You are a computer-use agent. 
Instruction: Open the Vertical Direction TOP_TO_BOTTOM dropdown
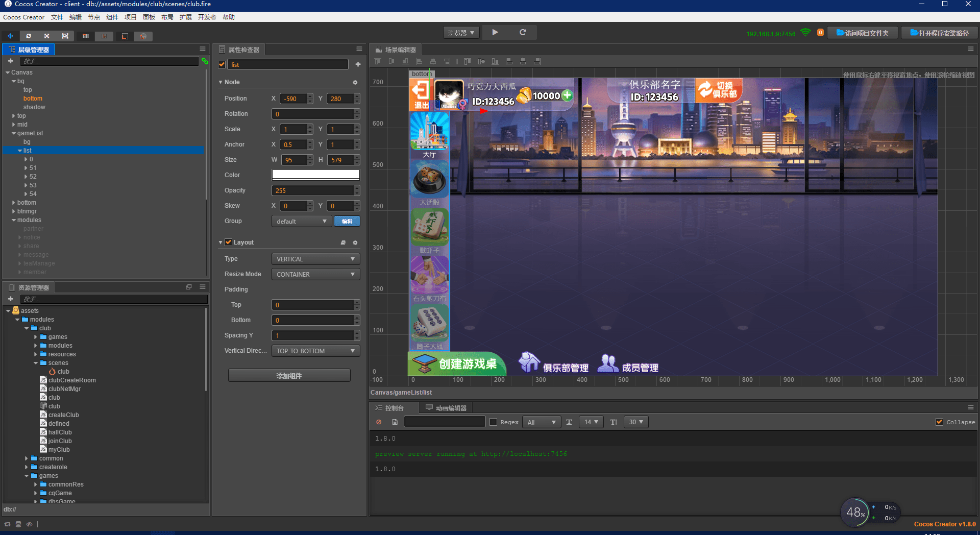[315, 351]
